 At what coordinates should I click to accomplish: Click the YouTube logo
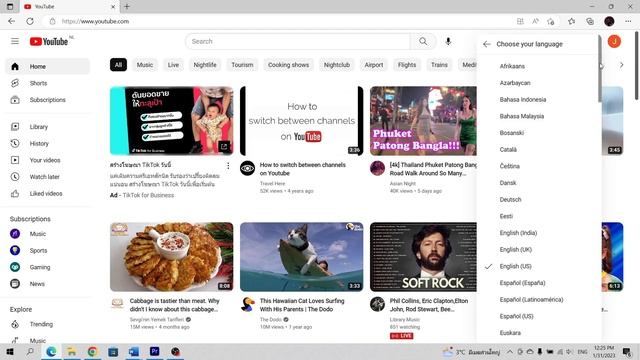pyautogui.click(x=49, y=41)
